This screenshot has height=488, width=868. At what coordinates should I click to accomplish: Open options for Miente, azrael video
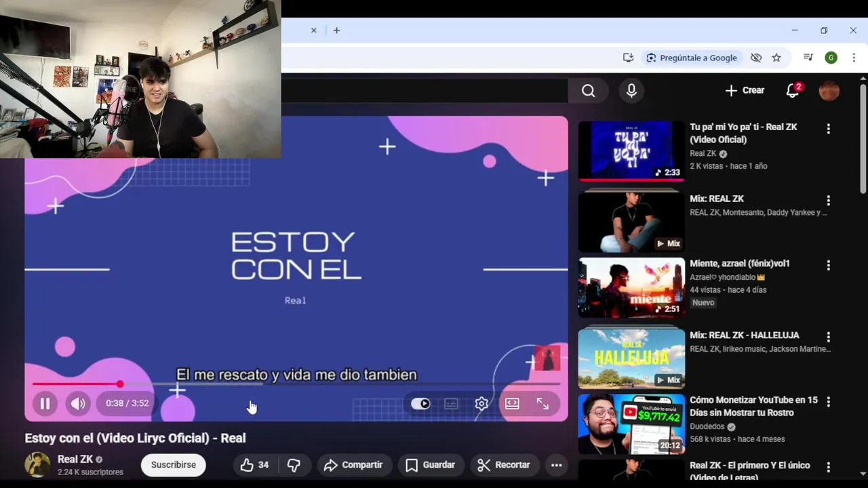(x=828, y=265)
